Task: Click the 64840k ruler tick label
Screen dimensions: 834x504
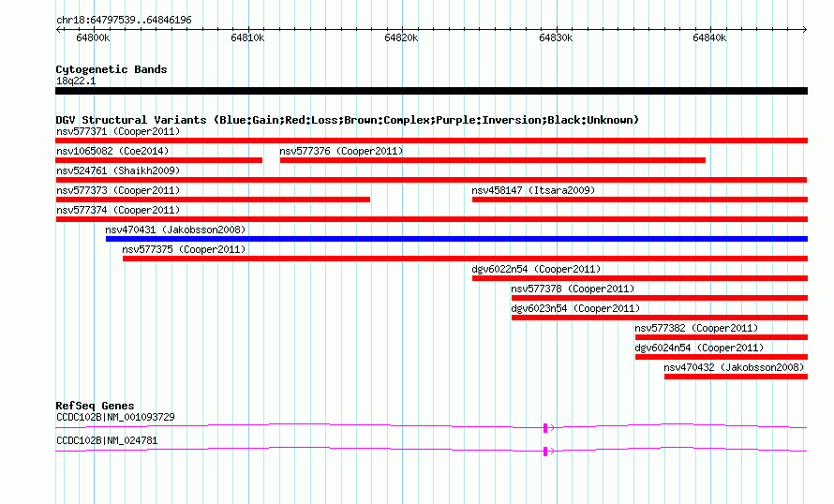Action: (x=709, y=37)
